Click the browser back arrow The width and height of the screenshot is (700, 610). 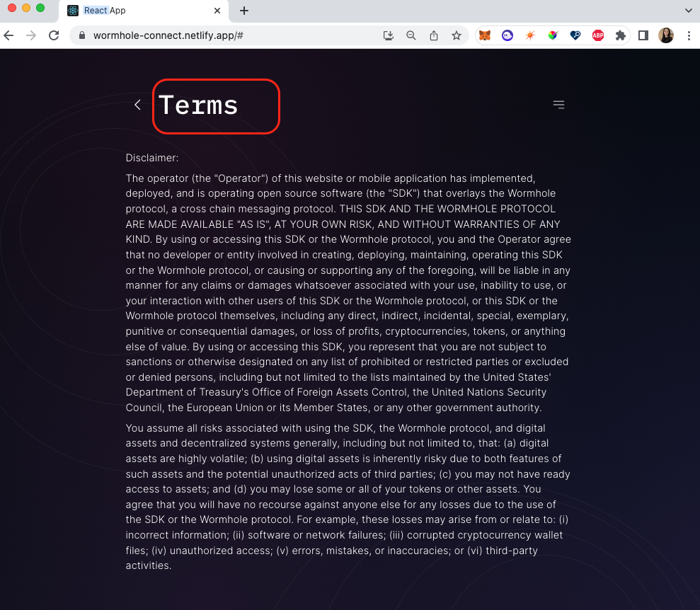click(x=8, y=35)
